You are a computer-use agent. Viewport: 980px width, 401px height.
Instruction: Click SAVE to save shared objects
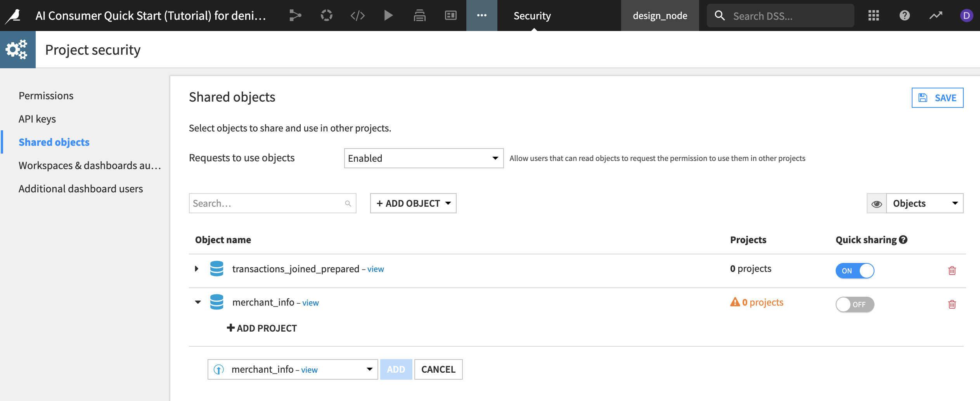coord(937,97)
